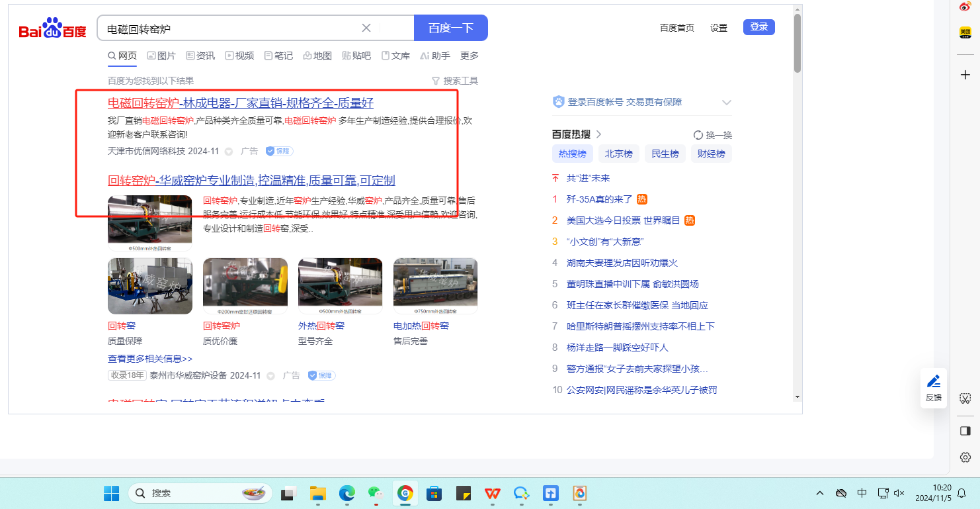Launch the screenshot scissors tool in sidebar
This screenshot has width=980, height=509.
pos(965,398)
